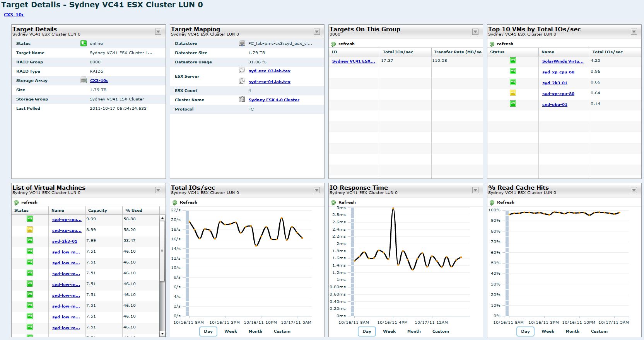644x340 pixels.
Task: Select Week range in Total IOs/sec chart
Action: (231, 331)
